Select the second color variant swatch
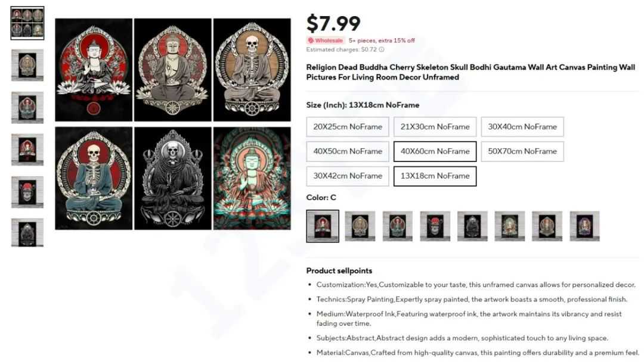This screenshot has width=644, height=364. click(x=360, y=226)
